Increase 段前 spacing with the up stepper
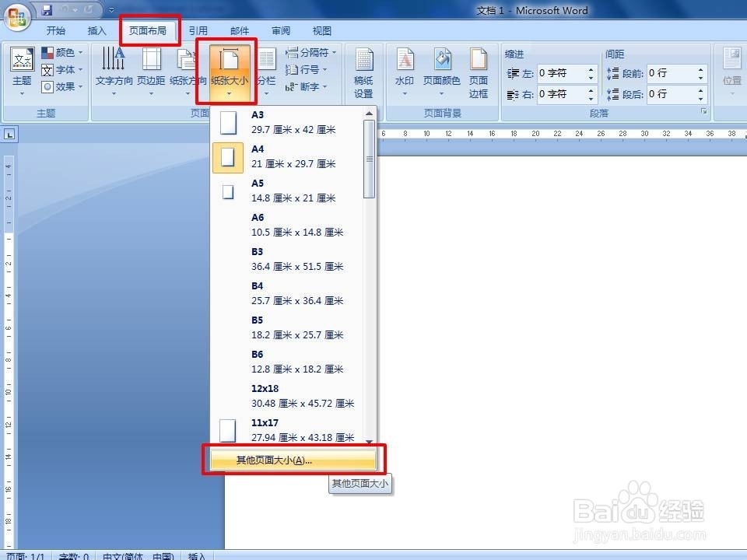Screen dimensions: 747x560 coord(700,70)
